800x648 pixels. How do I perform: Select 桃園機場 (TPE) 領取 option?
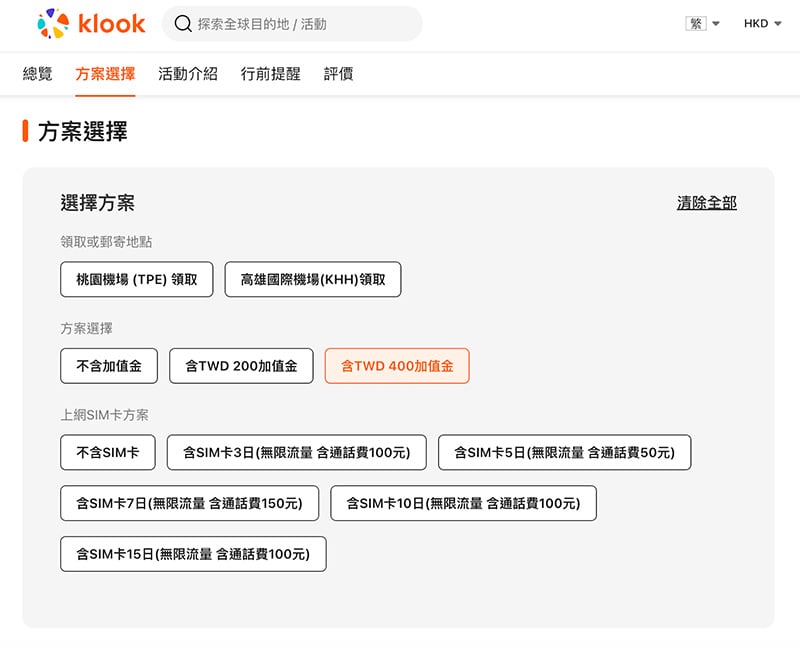point(137,279)
